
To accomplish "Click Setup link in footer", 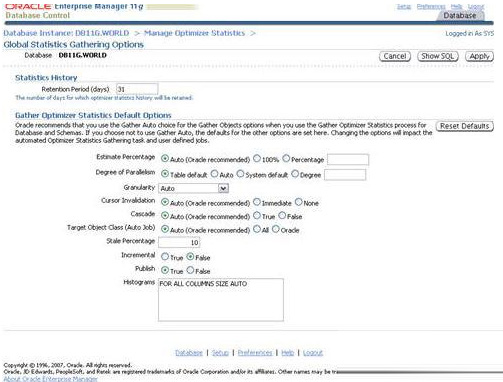I will tap(220, 353).
